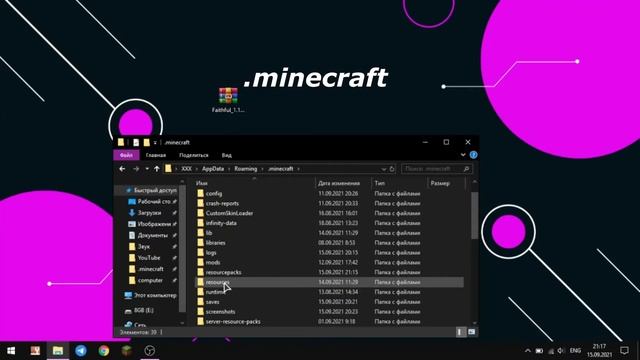Refresh the current folder view

pyautogui.click(x=392, y=169)
